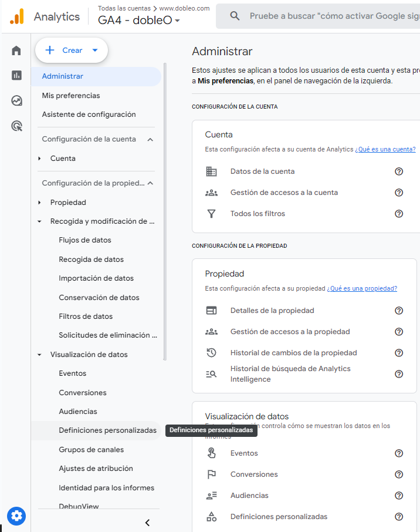Select Mis preferencias in sidebar
Image resolution: width=420 pixels, height=532 pixels.
tap(71, 96)
